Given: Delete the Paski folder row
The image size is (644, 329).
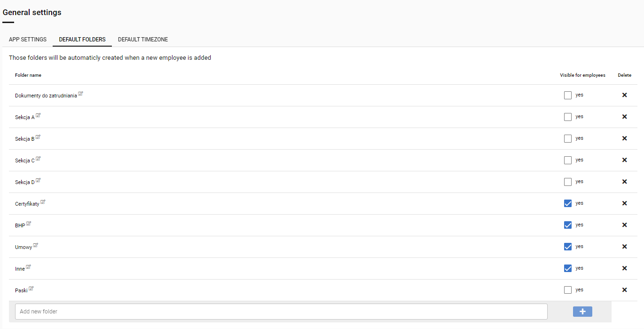Looking at the screenshot, I should pos(624,290).
